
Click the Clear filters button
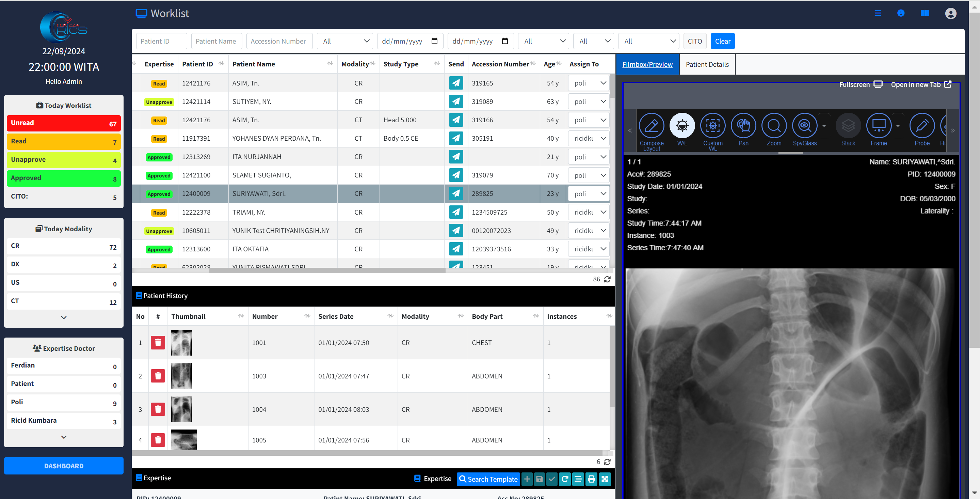coord(722,41)
